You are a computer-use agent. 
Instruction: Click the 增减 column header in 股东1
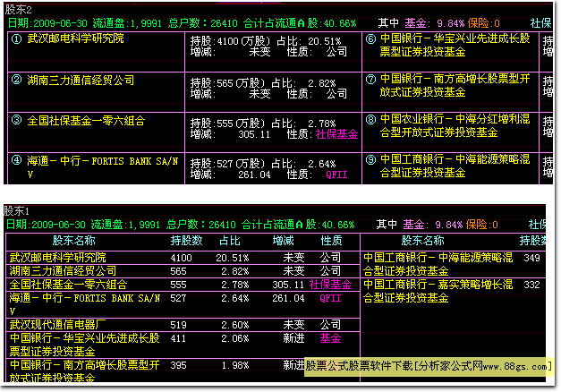[283, 241]
